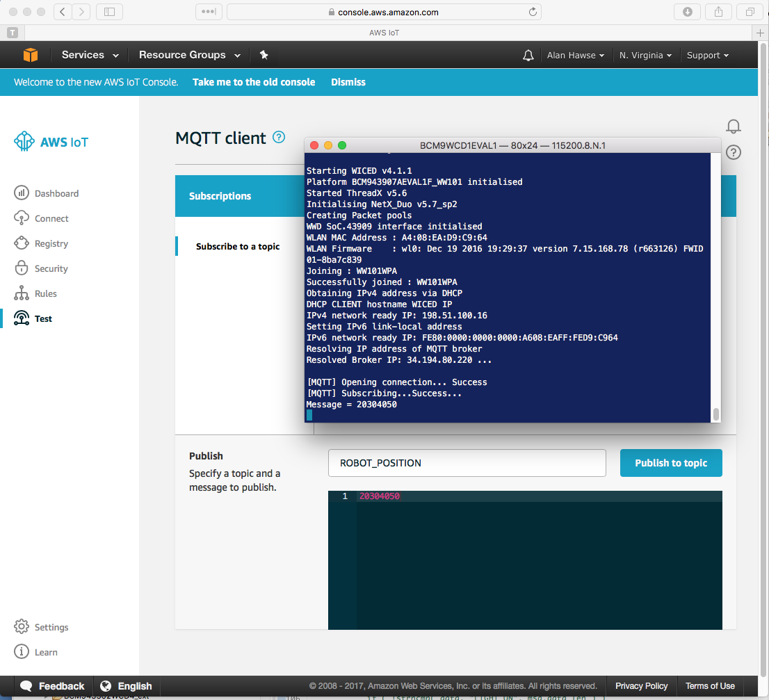Select Dashboard in the sidebar
Image resolution: width=769 pixels, height=700 pixels.
pos(56,193)
